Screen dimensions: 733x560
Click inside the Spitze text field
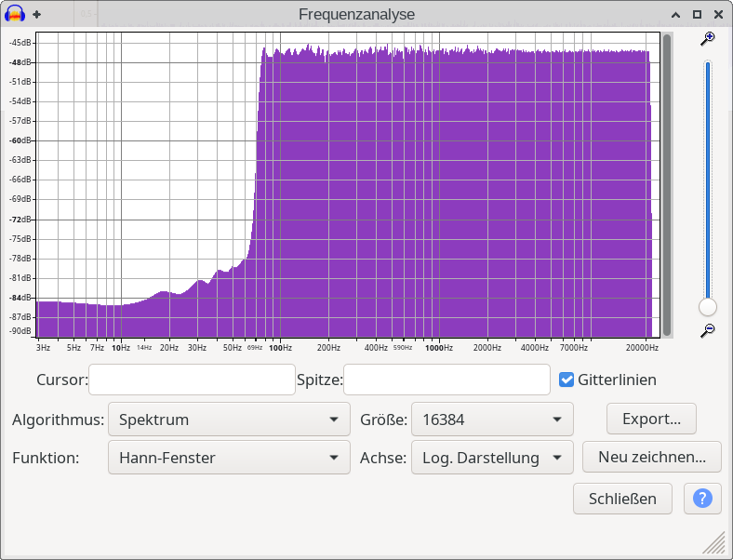447,380
